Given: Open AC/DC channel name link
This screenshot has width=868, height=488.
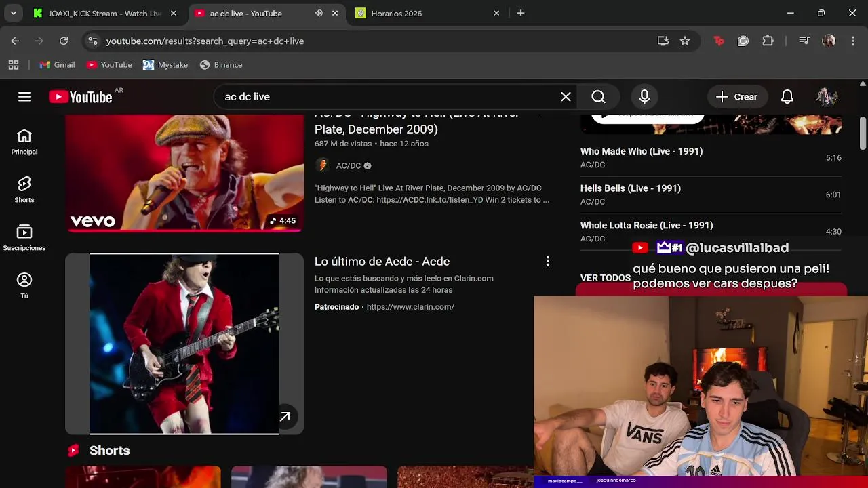Looking at the screenshot, I should [349, 165].
